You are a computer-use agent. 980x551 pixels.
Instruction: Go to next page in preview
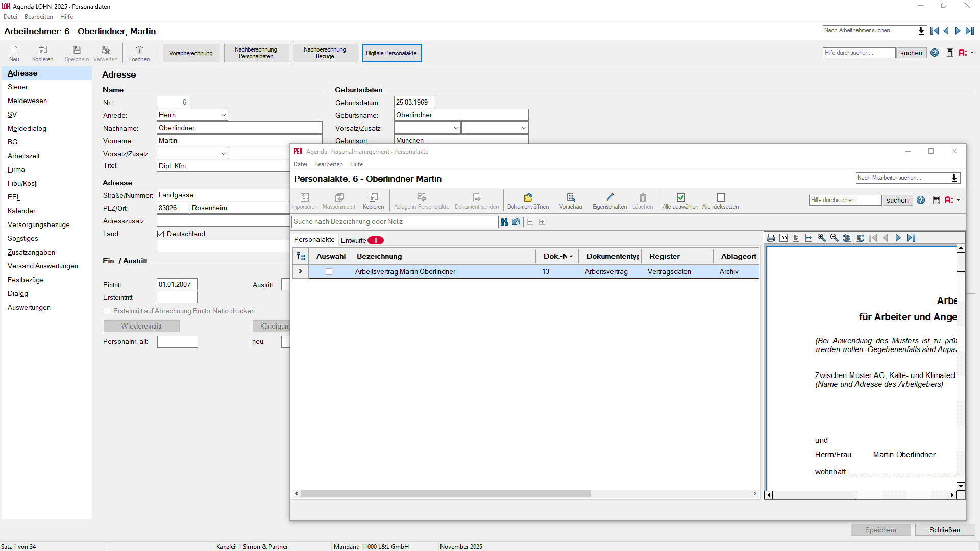[x=898, y=238]
